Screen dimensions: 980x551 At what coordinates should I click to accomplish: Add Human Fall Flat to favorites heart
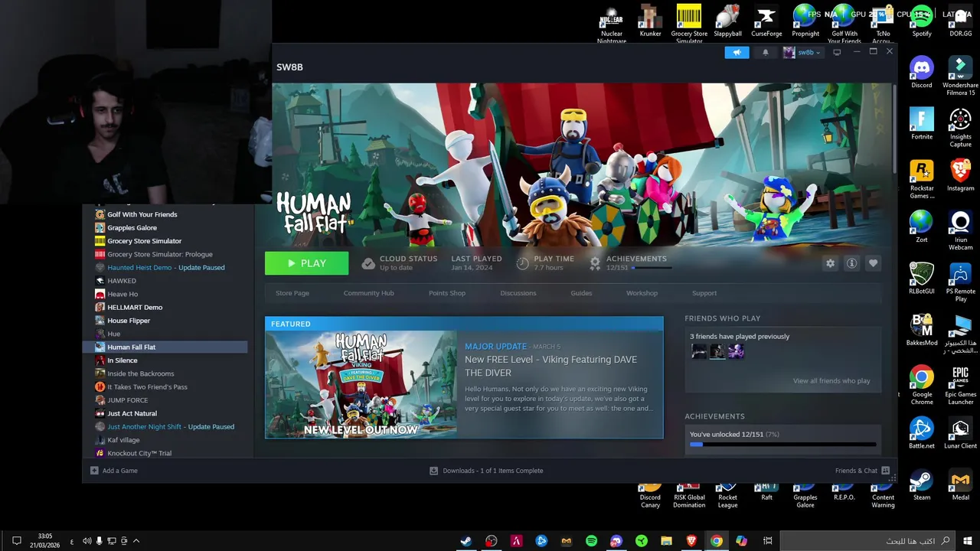pos(873,263)
